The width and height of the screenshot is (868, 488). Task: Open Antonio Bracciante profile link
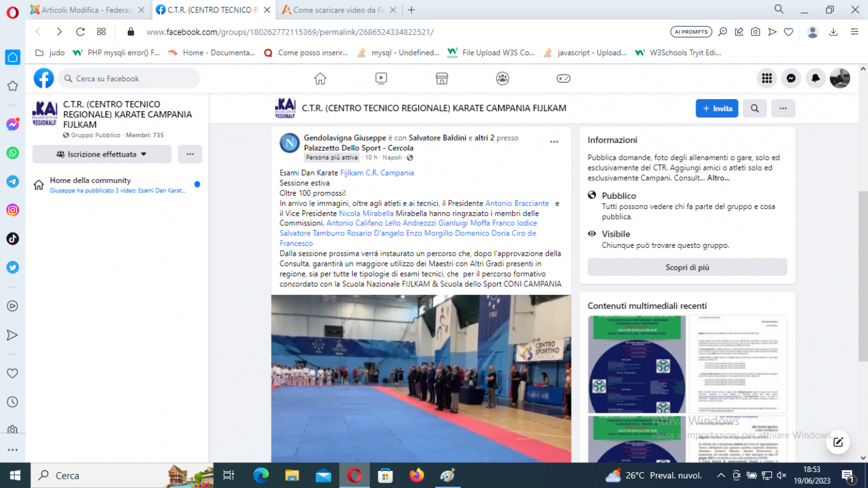click(x=517, y=203)
